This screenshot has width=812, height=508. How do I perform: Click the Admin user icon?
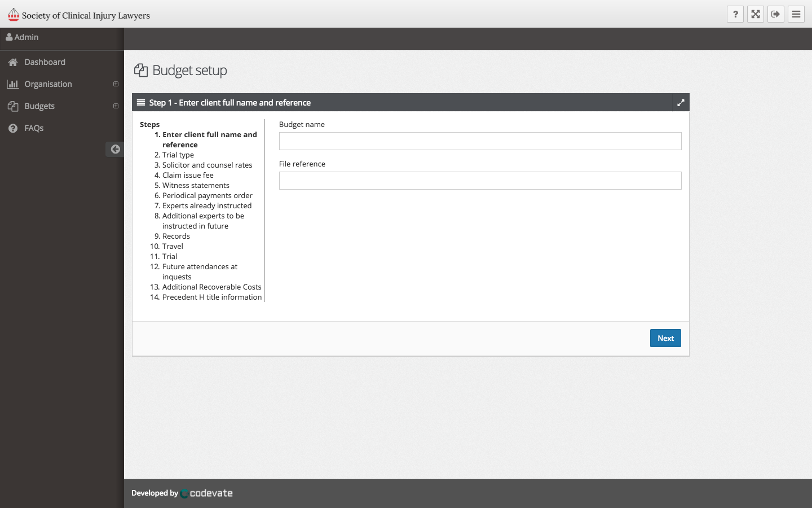pyautogui.click(x=9, y=37)
